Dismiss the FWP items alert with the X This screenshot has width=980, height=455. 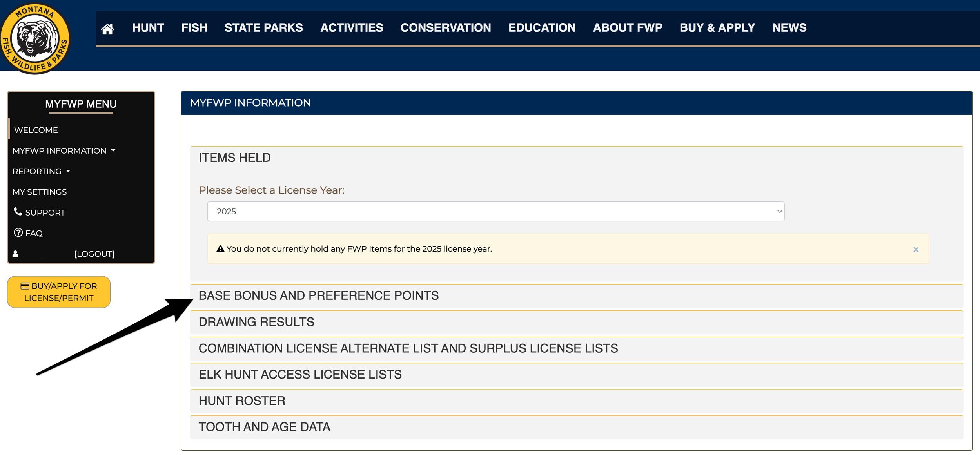(916, 249)
